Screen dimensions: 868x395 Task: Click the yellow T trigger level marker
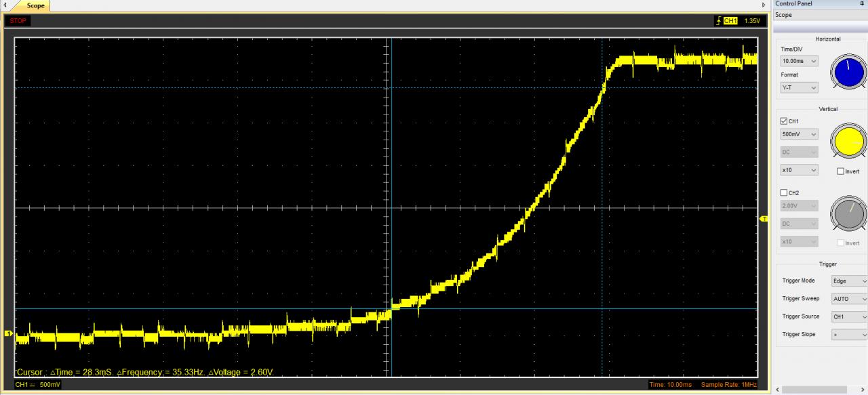[764, 219]
